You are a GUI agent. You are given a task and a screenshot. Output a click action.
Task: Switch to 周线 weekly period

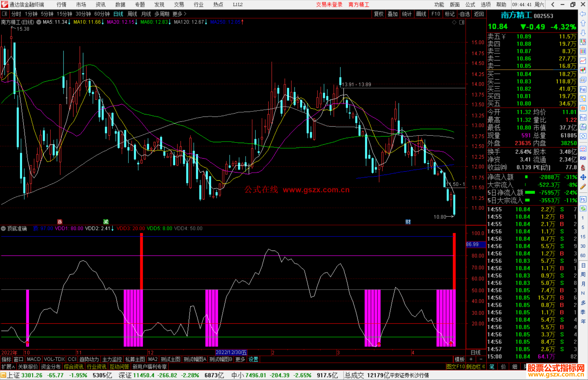132,14
